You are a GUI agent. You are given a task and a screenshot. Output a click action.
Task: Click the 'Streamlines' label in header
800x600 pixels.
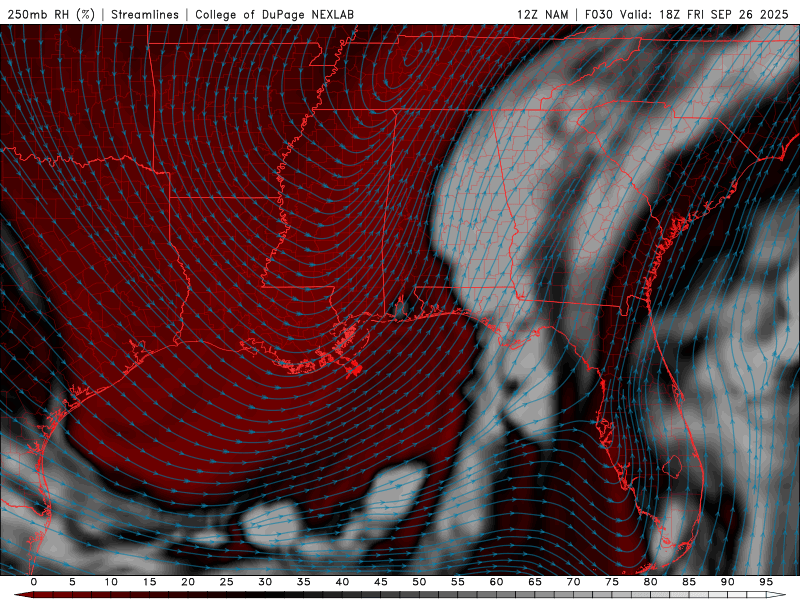pos(145,14)
